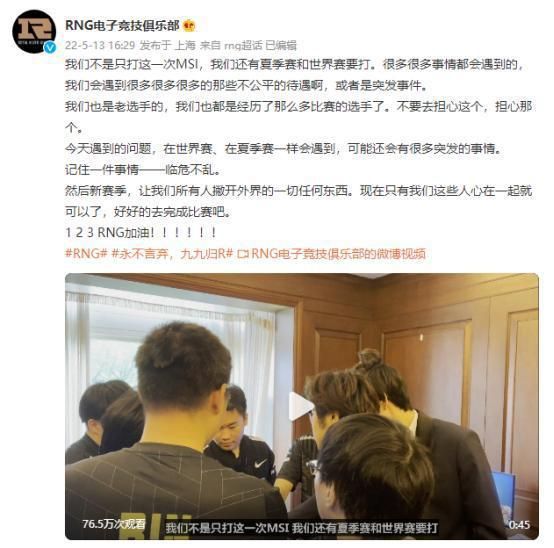Click the 0:45 video duration label
The height and width of the screenshot is (548, 554).
[x=519, y=525]
